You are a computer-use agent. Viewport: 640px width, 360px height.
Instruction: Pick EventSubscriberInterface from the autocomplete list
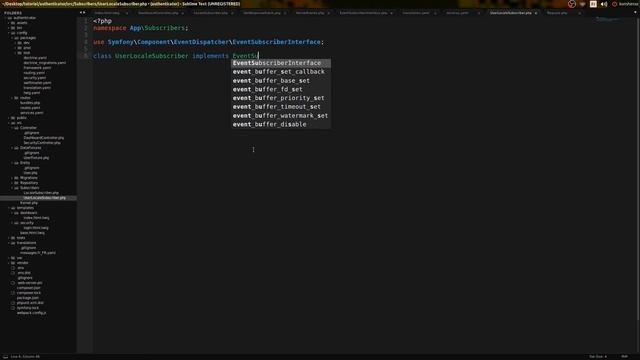(281, 63)
